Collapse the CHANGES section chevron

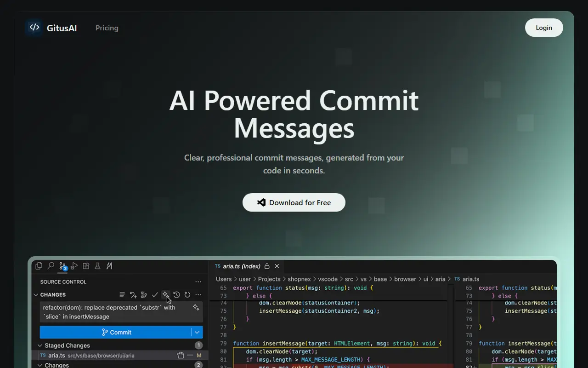pyautogui.click(x=36, y=295)
